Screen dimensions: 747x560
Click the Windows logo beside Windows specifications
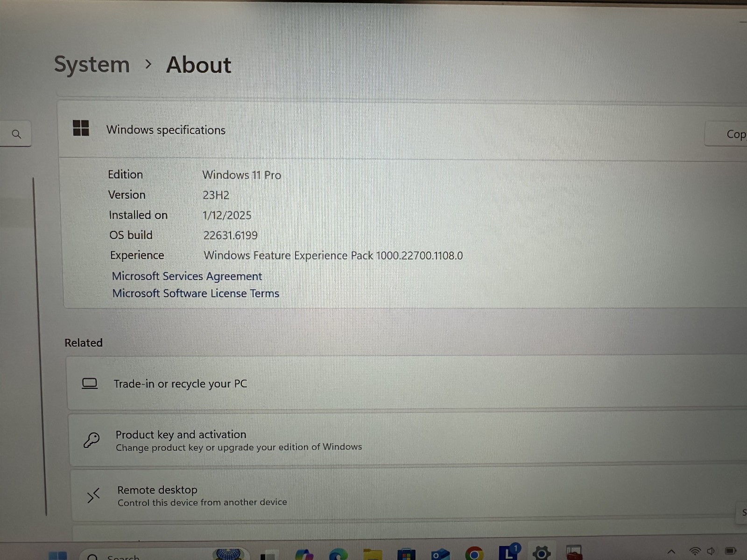81,128
